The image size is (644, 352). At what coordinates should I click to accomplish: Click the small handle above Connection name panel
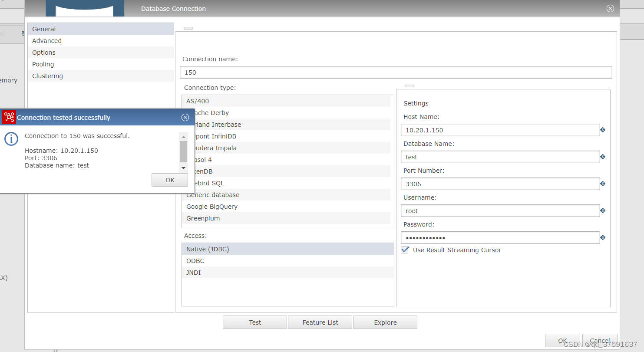point(188,28)
